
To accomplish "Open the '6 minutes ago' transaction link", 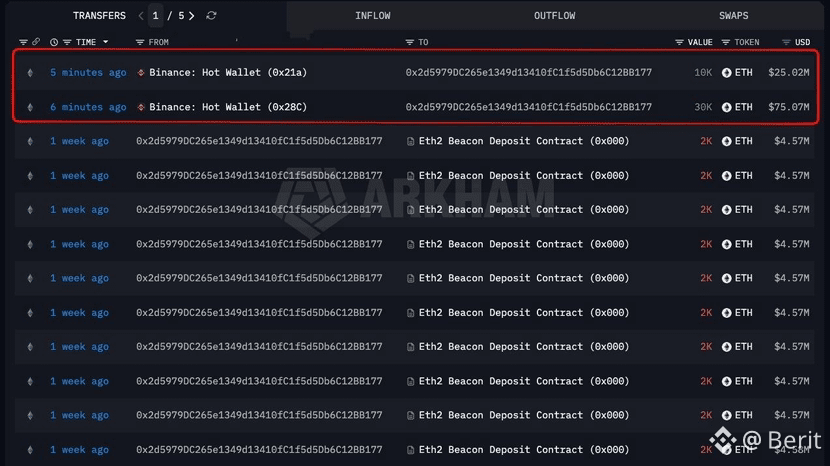I will (x=88, y=107).
